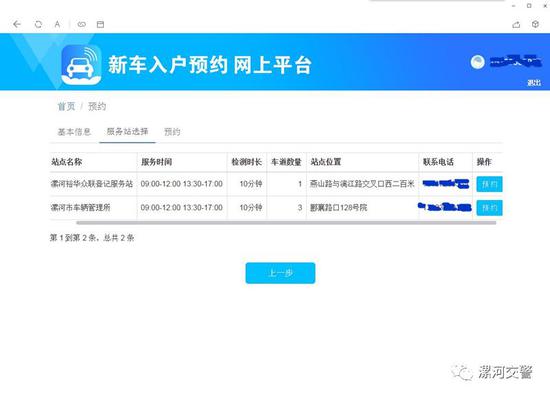550x396 pixels.
Task: Go to 首页 breadcrumb link
Action: pyautogui.click(x=66, y=106)
